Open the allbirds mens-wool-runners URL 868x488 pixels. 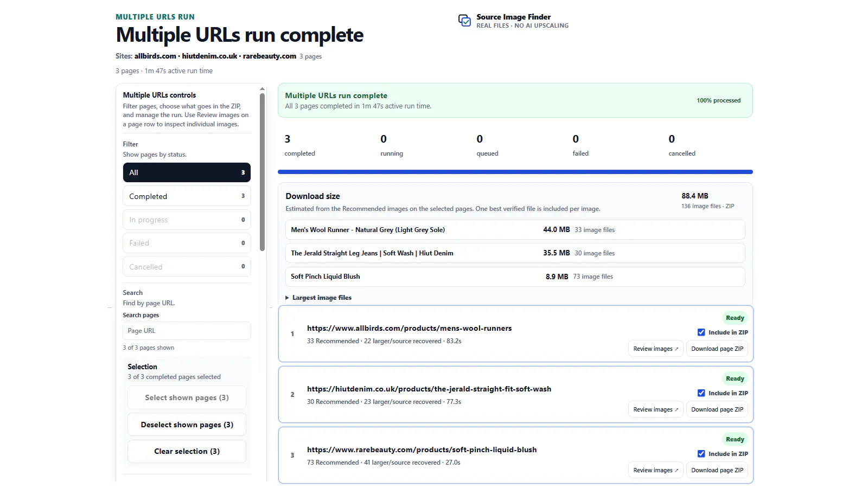click(409, 328)
